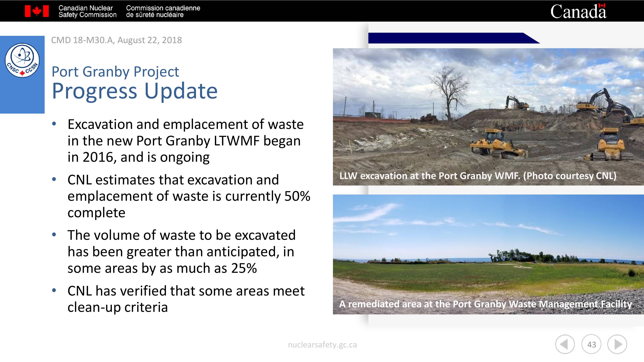Click the LLW excavation site photo
This screenshot has height=362, width=644.
(x=488, y=117)
